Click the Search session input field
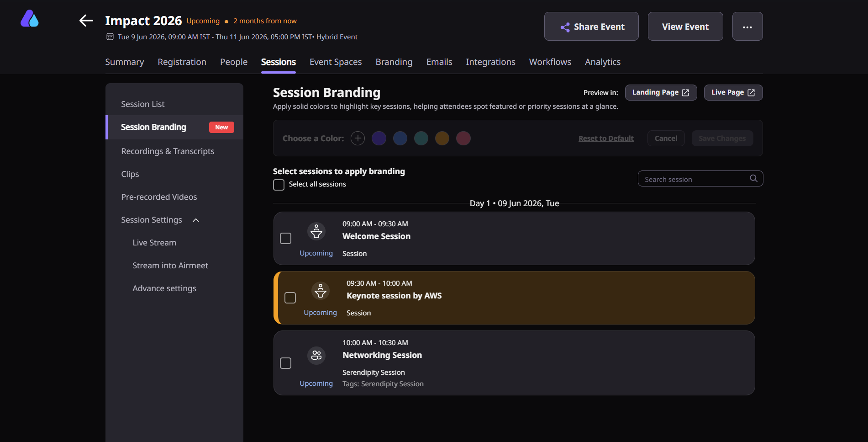Screen dimensions: 868x442 point(694,179)
